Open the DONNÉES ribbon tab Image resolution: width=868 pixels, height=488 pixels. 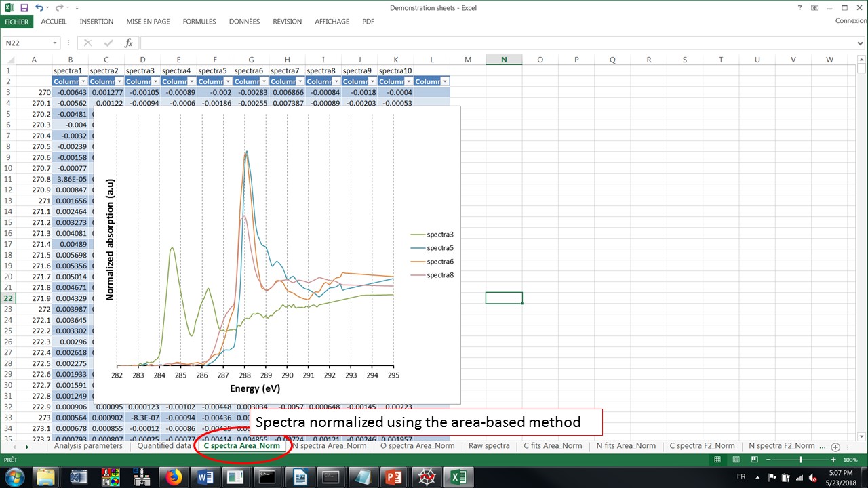tap(244, 22)
